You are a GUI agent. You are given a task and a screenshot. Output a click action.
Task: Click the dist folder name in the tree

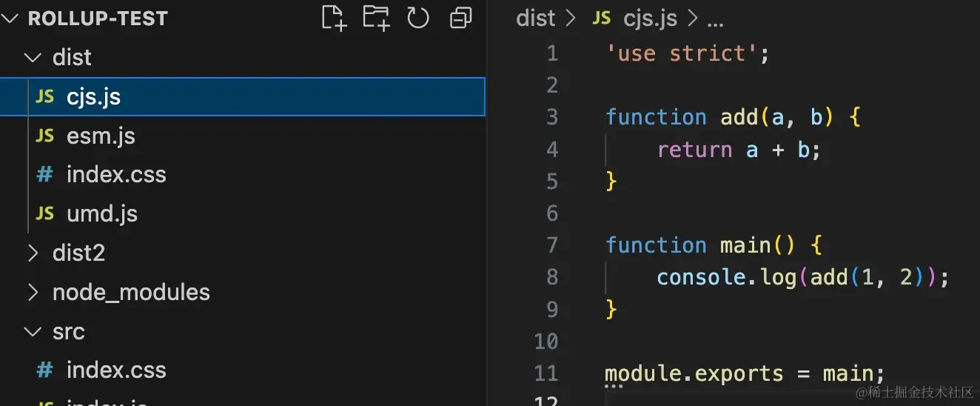[x=73, y=58]
